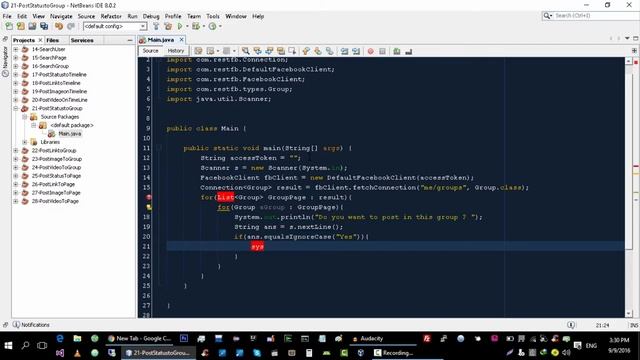Click the Undo toolbar icon
640x360 pixels.
coord(59,26)
